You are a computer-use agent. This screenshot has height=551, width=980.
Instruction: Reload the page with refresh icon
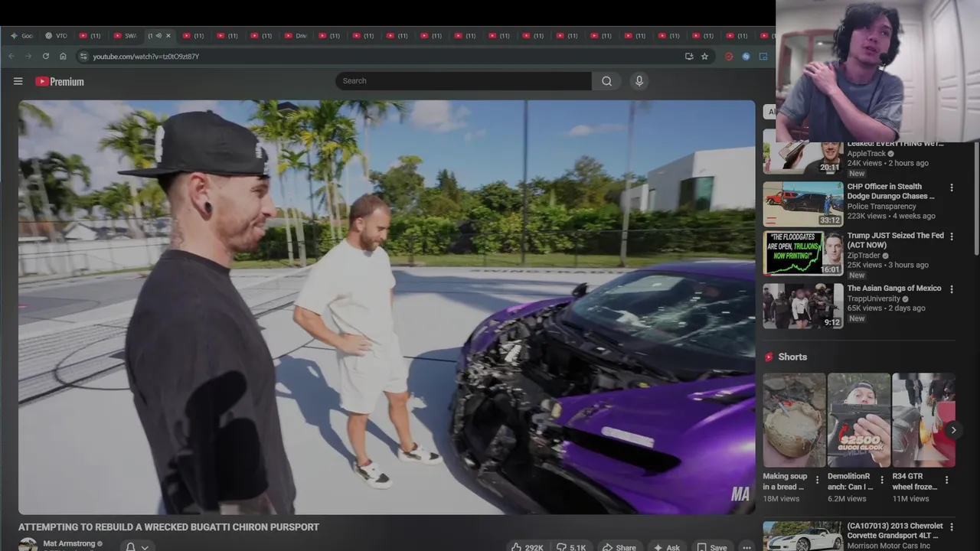(46, 56)
